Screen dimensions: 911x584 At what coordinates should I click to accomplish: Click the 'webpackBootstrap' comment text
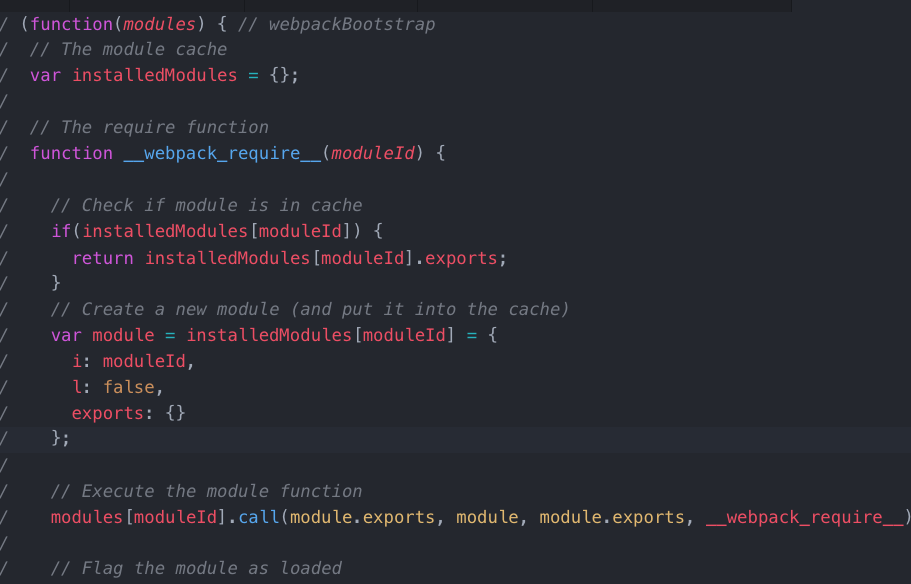(x=352, y=24)
